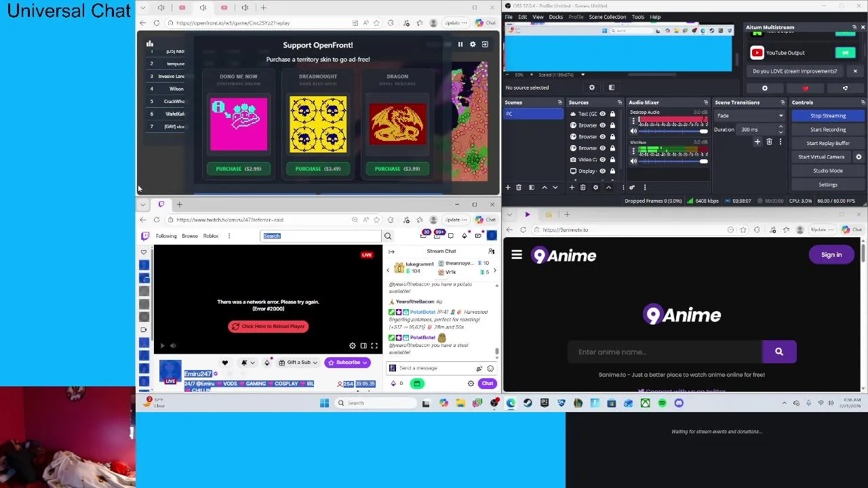Toggle YouTube Output in Aitum Multistream

point(845,53)
